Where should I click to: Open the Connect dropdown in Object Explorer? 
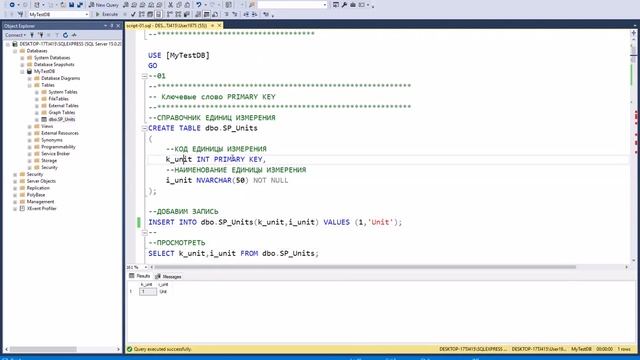(16, 35)
